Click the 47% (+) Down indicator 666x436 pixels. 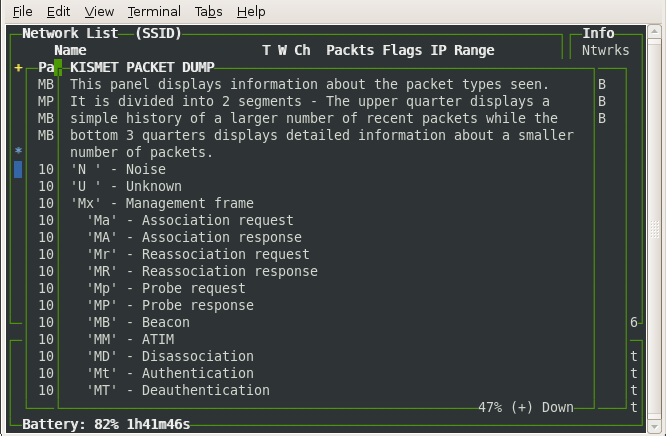click(526, 407)
